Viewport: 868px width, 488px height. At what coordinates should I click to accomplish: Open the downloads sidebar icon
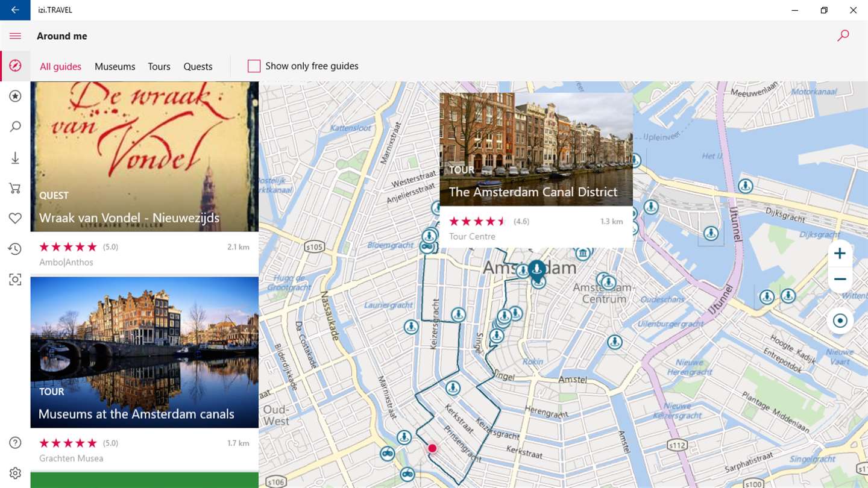click(x=15, y=158)
